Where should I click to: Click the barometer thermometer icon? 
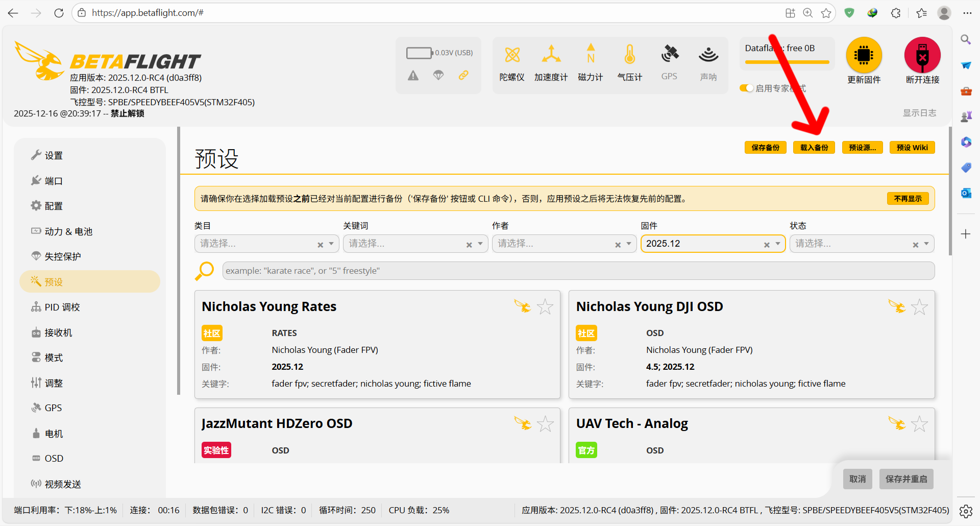pyautogui.click(x=629, y=55)
